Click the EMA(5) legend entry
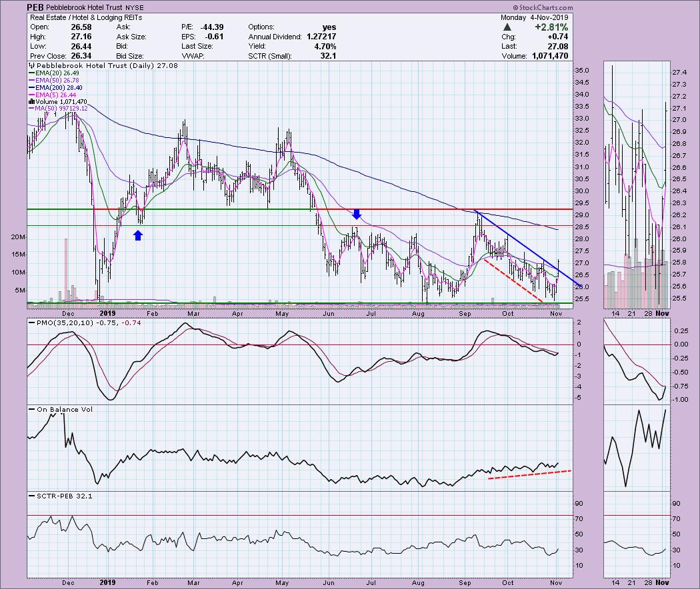This screenshot has height=589, width=700. [x=53, y=95]
